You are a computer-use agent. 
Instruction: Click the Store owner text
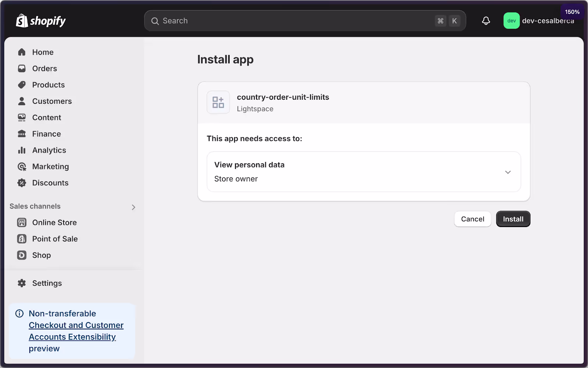pyautogui.click(x=236, y=179)
